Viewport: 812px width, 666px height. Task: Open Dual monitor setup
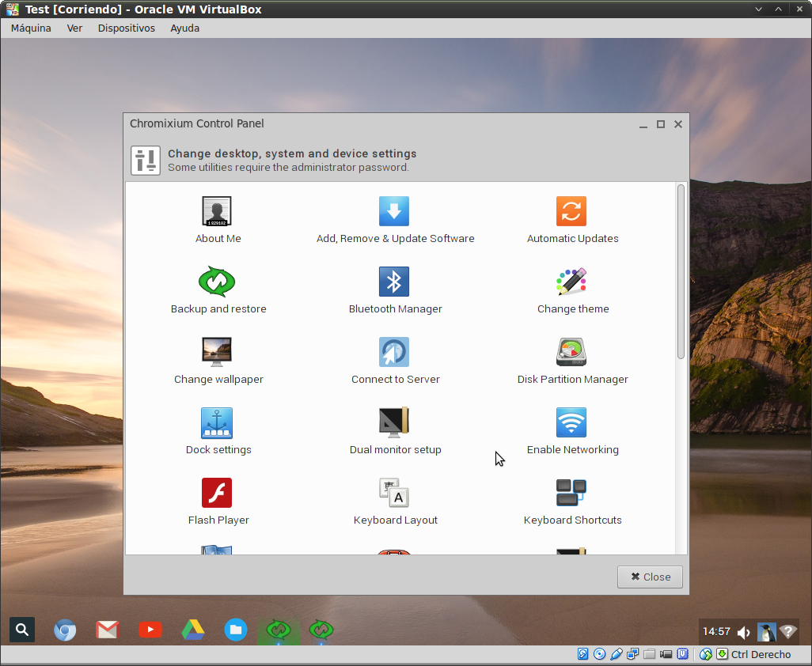(394, 423)
